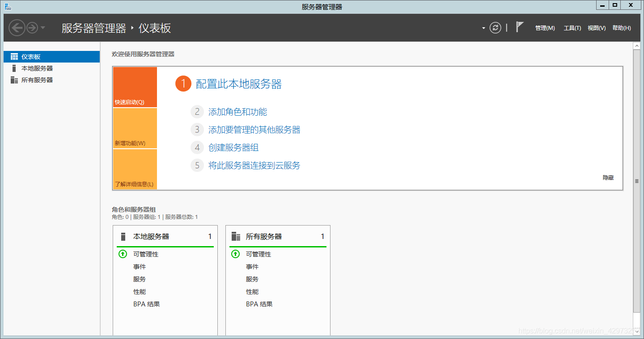Close the 服务器管理器 window

[x=631, y=5]
